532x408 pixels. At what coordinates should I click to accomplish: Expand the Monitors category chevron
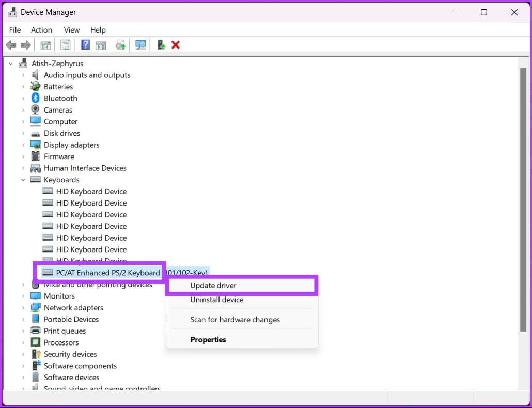[x=23, y=296]
